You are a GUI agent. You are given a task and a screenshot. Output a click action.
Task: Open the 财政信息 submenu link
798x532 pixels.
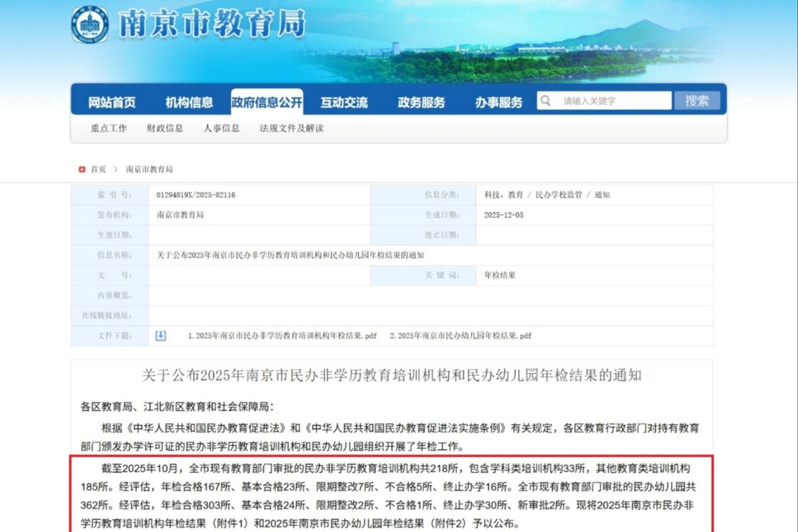(x=165, y=128)
